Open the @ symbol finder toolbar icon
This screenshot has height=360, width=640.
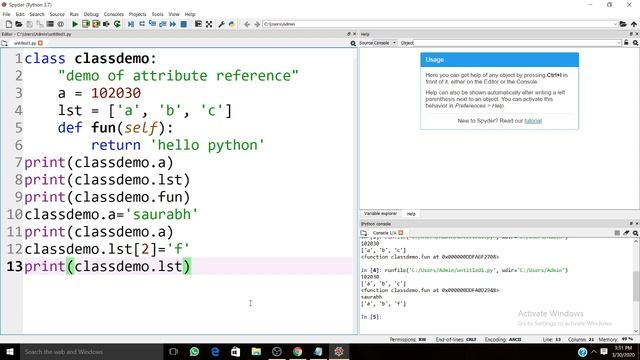pos(60,24)
